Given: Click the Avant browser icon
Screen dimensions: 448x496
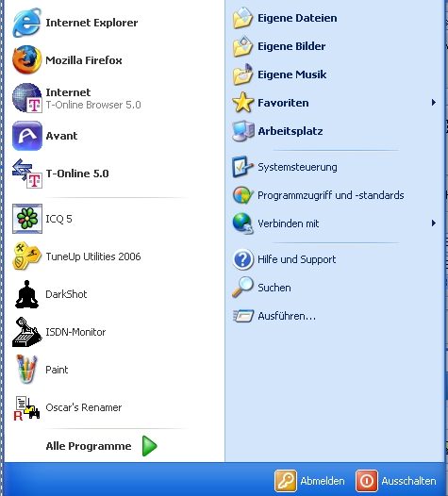Looking at the screenshot, I should click(27, 136).
